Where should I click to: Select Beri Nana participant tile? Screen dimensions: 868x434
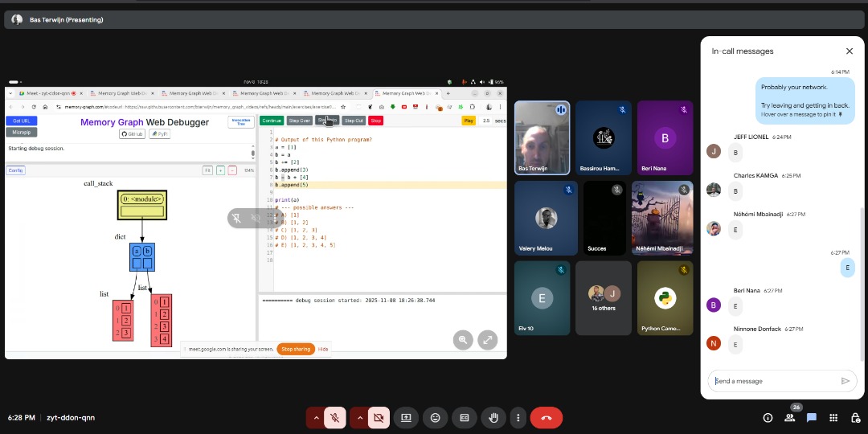tap(665, 138)
